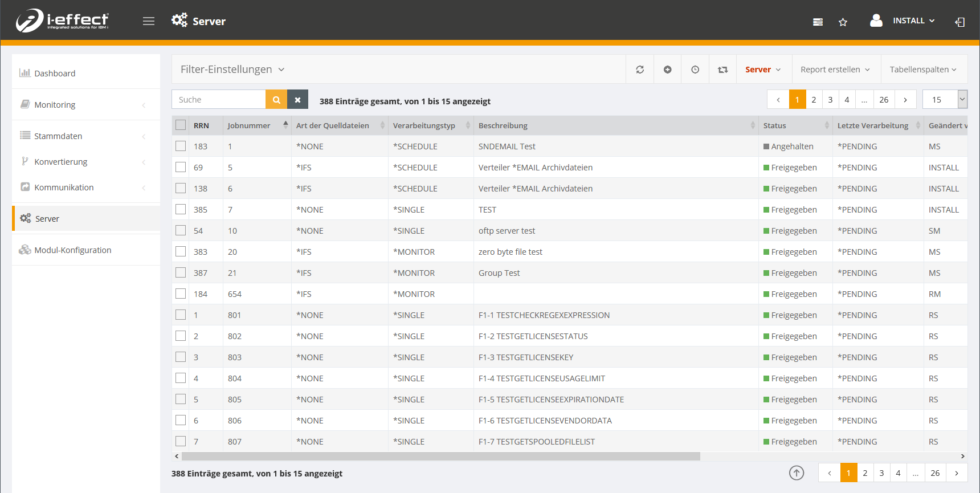Click the horizontal table scrollbar
This screenshot has width=980, height=493.
(x=440, y=457)
